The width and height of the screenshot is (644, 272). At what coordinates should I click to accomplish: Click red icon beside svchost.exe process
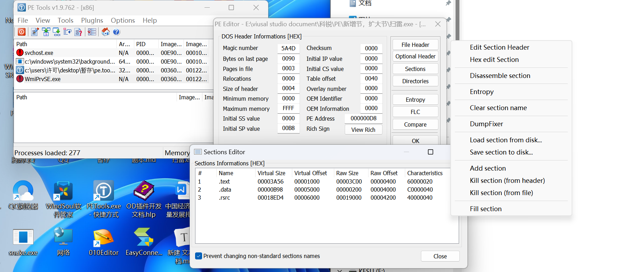click(x=20, y=53)
